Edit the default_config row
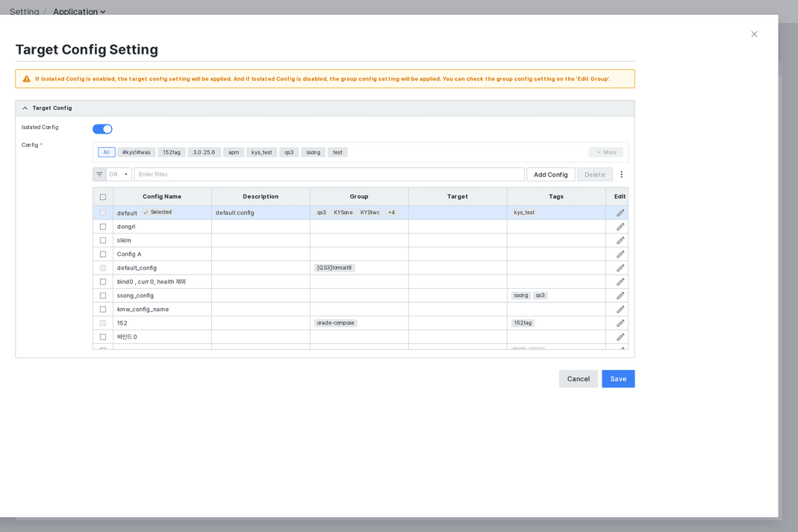Viewport: 798px width, 532px height. [620, 268]
